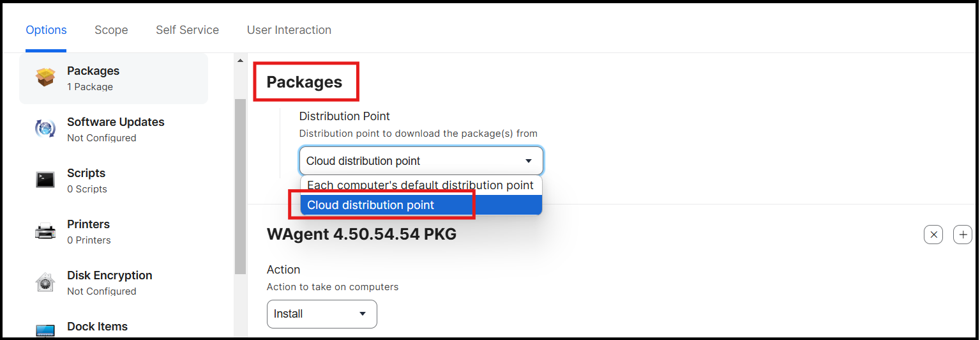Select Cloud distribution point option
The width and height of the screenshot is (980, 340).
point(421,205)
